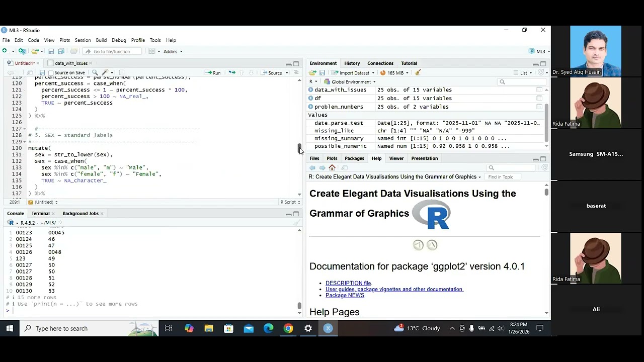Expand the problem_numbers object details
Viewport: 644px width, 362px height.
pyautogui.click(x=310, y=107)
